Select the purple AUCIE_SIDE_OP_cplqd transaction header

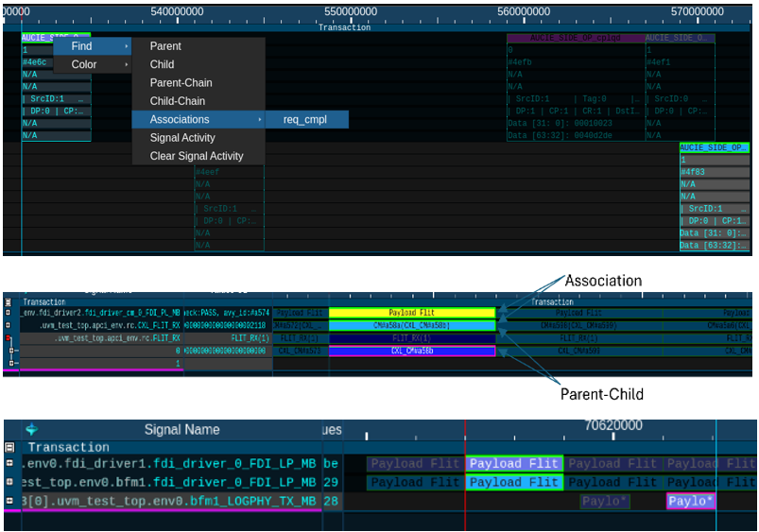pos(576,38)
